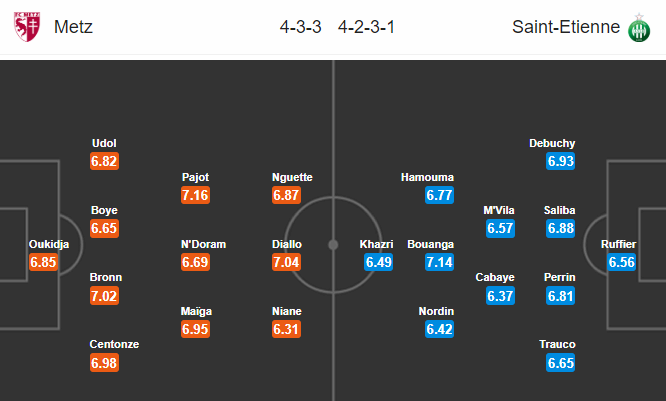
Task: Open the Metz team name link
Action: coord(73,27)
